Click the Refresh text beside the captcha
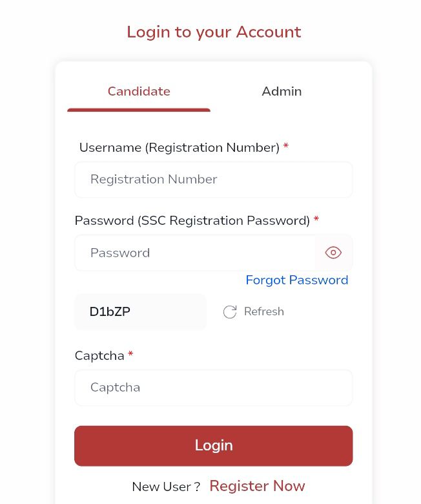Image resolution: width=421 pixels, height=504 pixels. pos(264,311)
